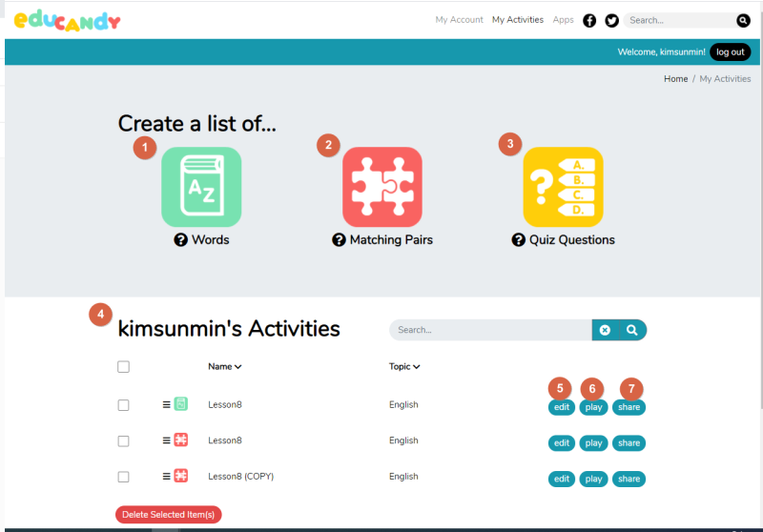Select the red Matching Pairs puzzle icon
The width and height of the screenshot is (763, 532).
tap(382, 187)
